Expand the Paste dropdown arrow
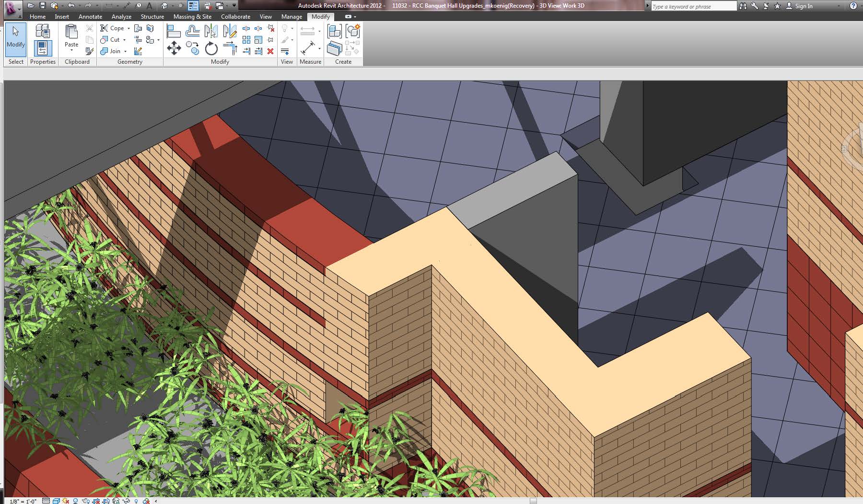Screen dimensions: 863x504 pos(71,50)
